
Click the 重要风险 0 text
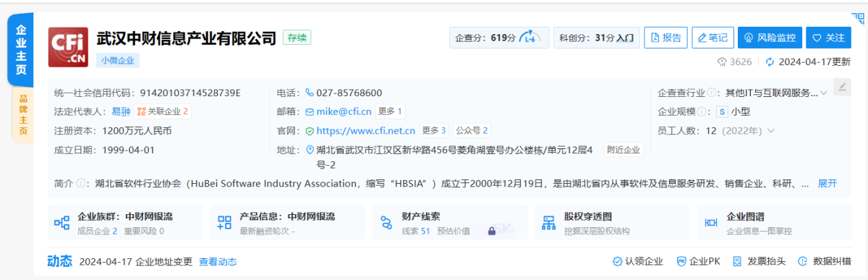(144, 232)
